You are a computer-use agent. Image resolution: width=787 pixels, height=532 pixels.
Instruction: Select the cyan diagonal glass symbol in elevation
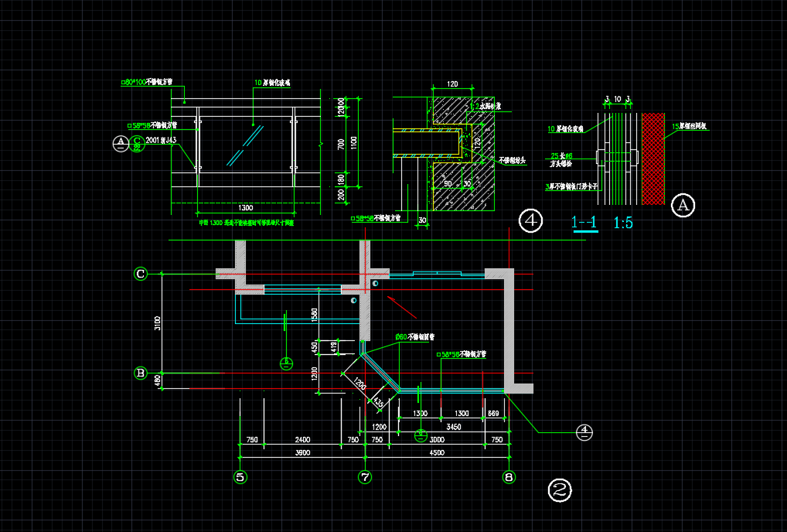245,145
